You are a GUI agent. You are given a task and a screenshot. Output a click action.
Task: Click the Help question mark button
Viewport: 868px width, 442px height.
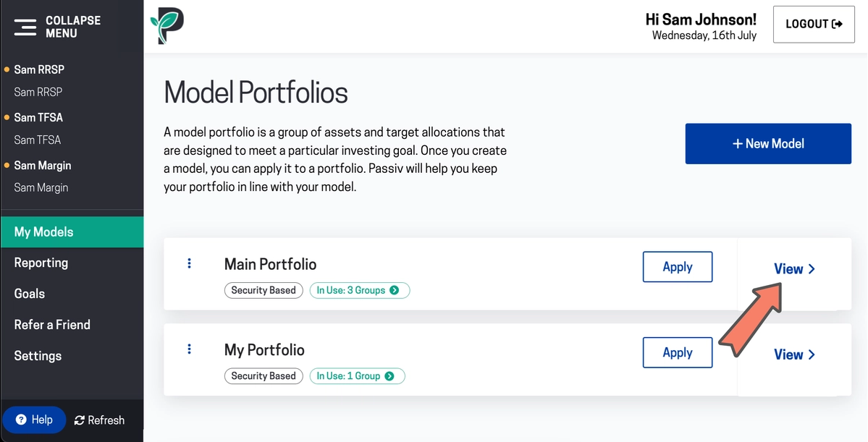click(34, 420)
